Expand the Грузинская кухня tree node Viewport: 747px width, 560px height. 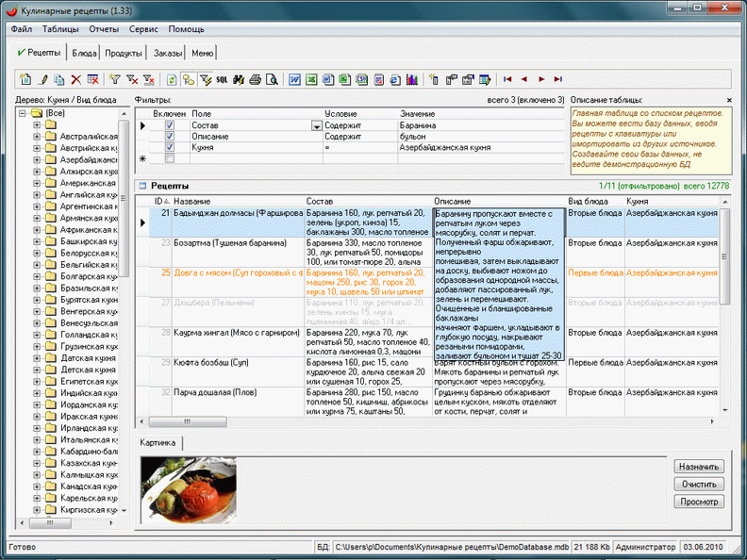37,345
